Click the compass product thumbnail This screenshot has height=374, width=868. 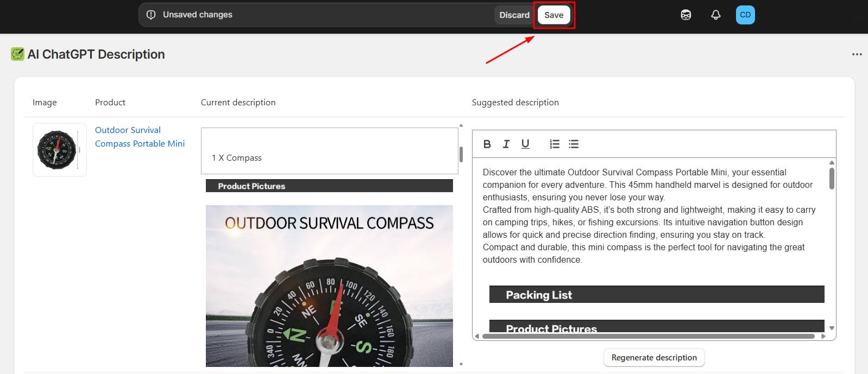60,150
